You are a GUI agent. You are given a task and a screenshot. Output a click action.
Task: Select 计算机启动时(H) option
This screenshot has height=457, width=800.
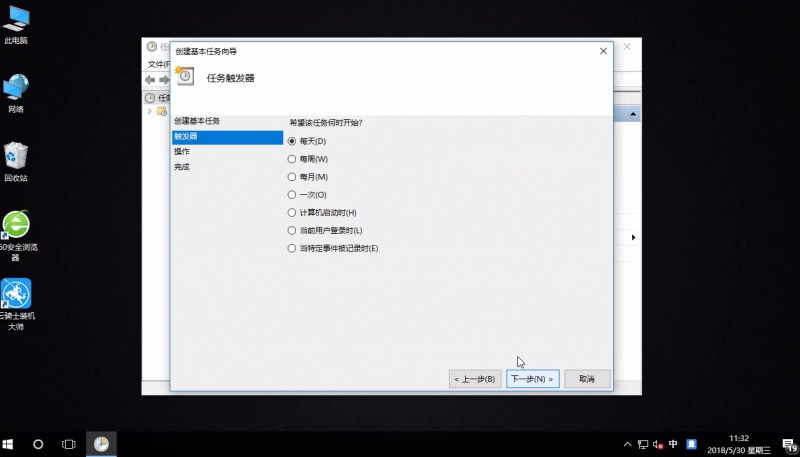click(322, 213)
